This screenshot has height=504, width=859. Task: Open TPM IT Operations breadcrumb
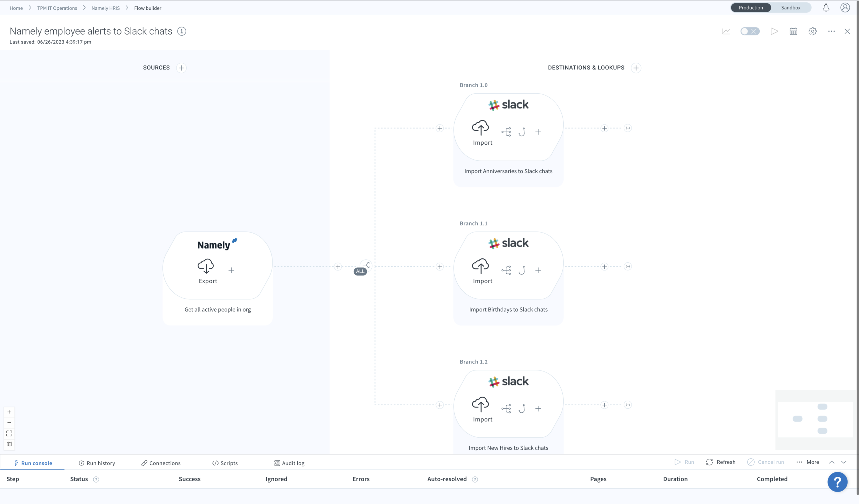(x=57, y=8)
